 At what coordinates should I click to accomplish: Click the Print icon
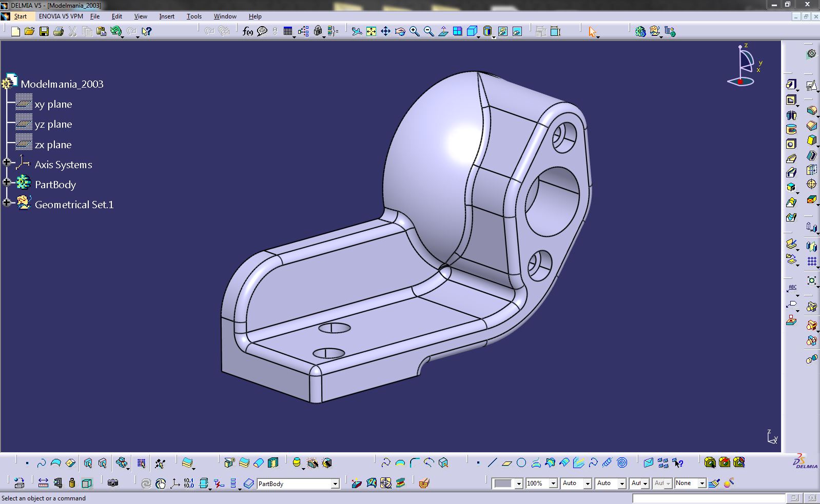pos(58,32)
